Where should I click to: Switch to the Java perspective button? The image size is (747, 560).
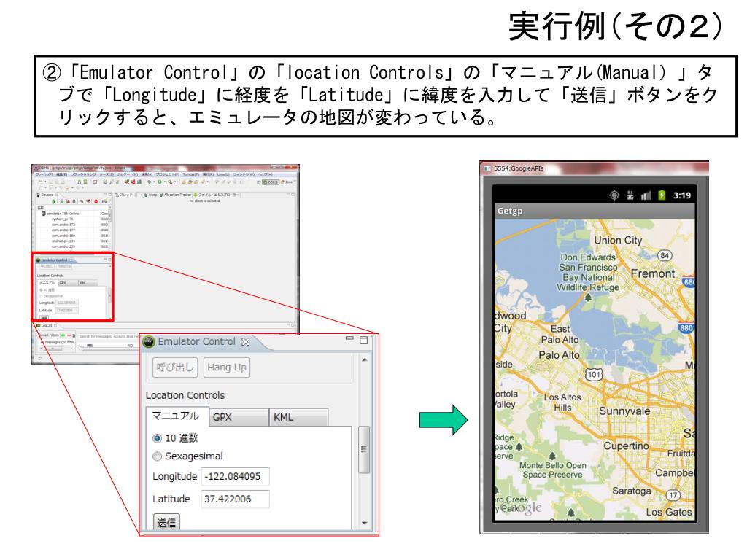coord(287,182)
